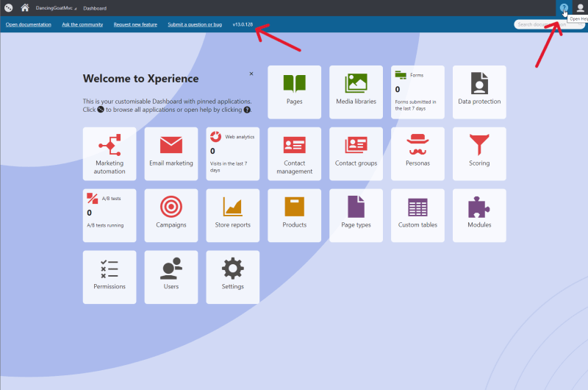
Task: Open the Personas application tile
Action: point(417,154)
